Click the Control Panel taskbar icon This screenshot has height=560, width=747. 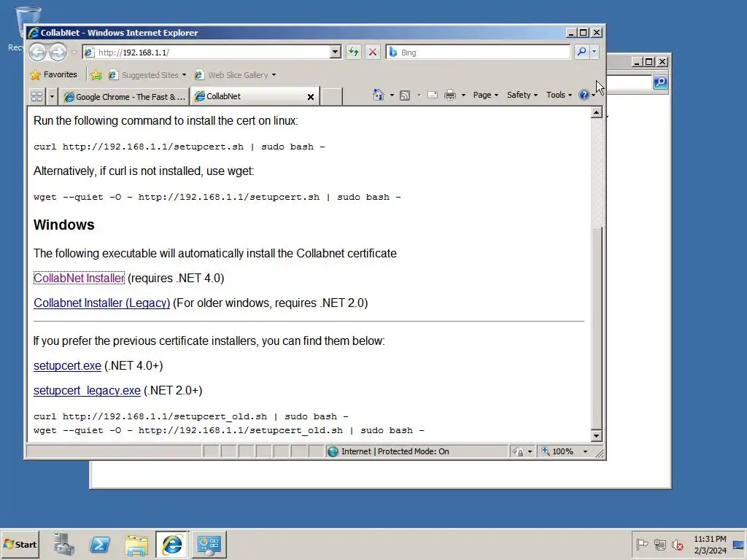click(209, 544)
